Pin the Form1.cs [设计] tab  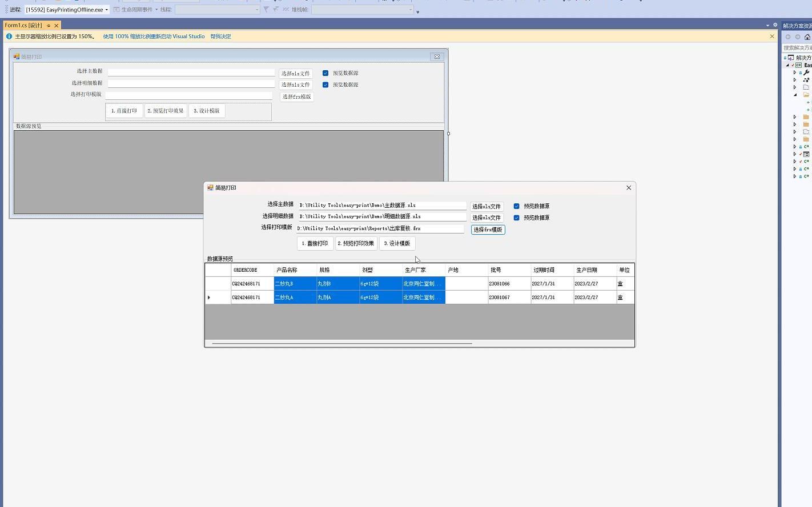pos(49,26)
